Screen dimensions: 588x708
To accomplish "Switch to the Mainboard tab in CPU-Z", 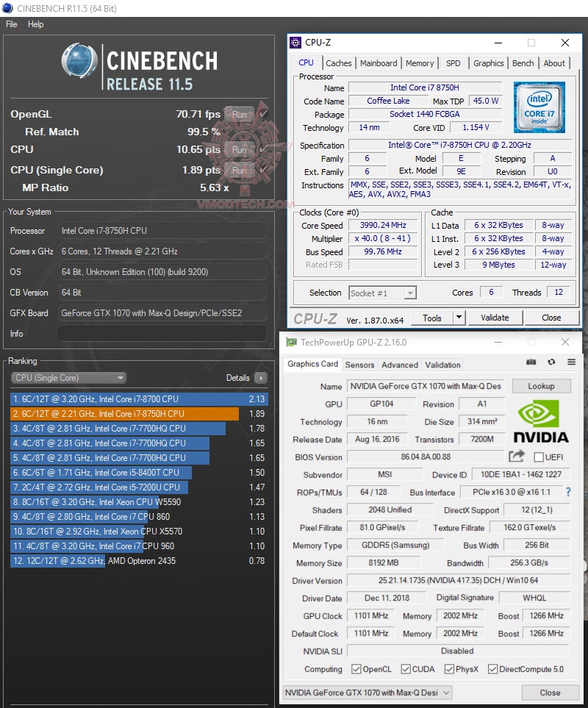I will click(x=379, y=63).
